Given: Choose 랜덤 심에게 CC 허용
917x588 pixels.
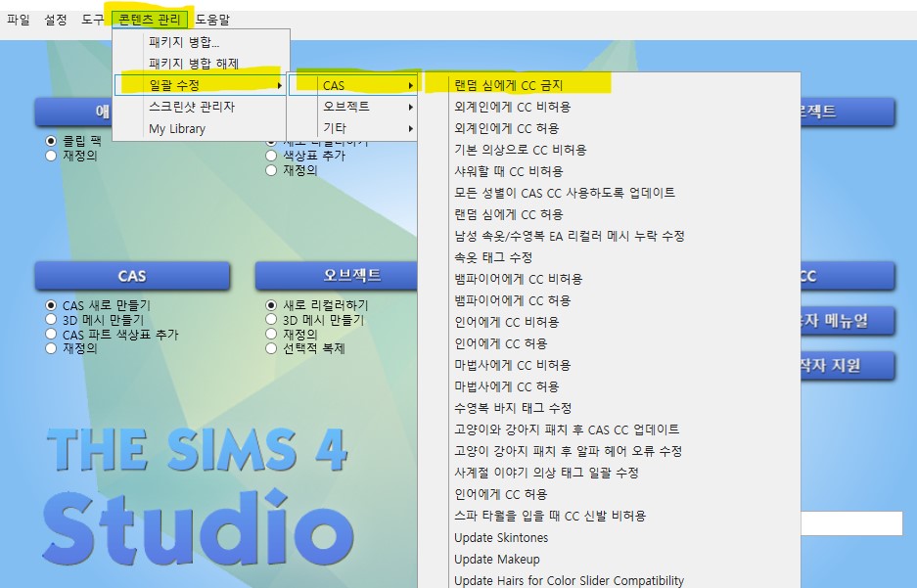Looking at the screenshot, I should (x=609, y=214).
